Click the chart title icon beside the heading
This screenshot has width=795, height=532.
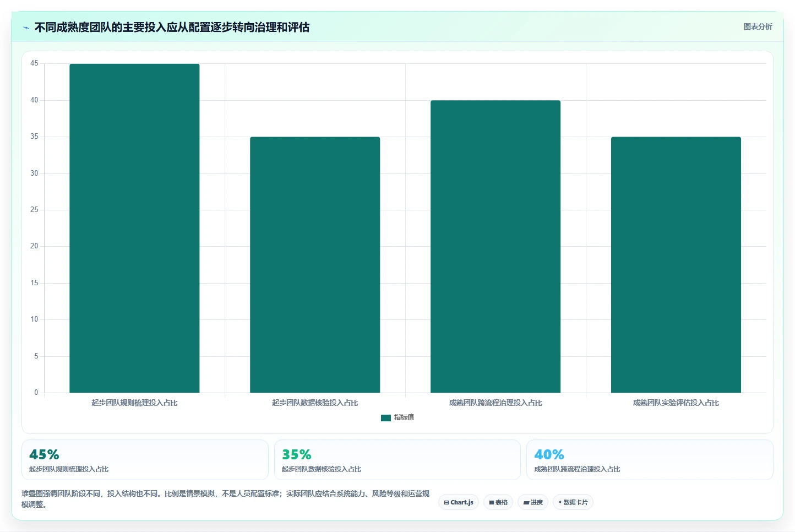(26, 28)
